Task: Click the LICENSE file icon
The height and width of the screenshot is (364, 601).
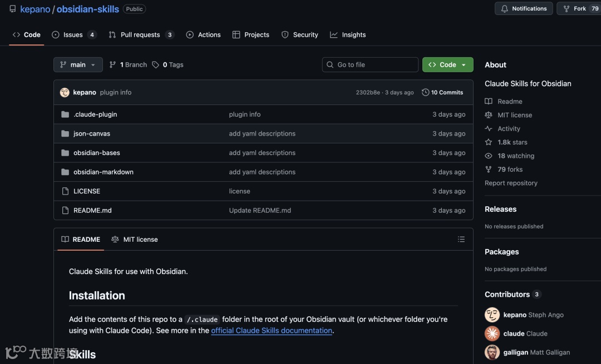Action: point(65,191)
